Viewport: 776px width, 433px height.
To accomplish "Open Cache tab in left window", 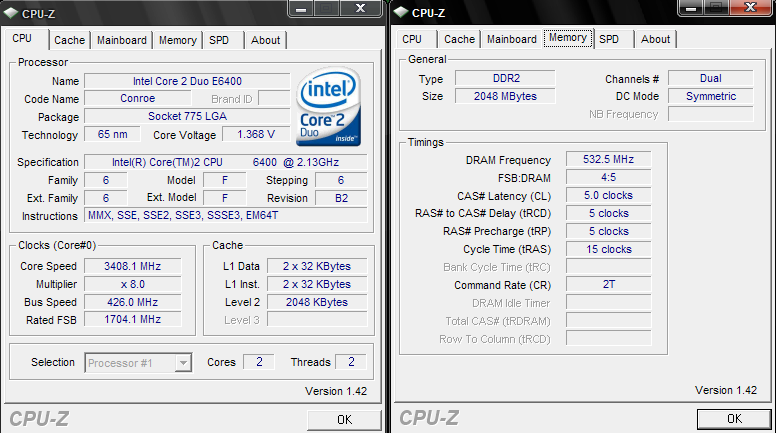I will (x=69, y=40).
